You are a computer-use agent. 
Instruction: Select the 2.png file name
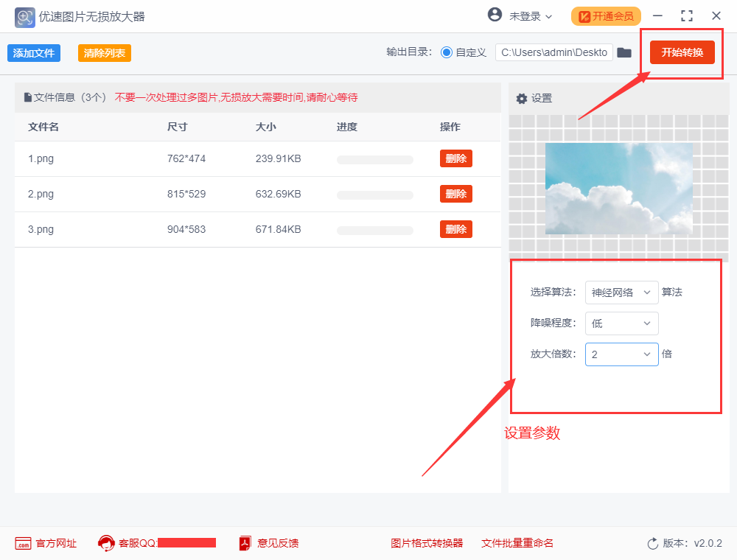(x=41, y=194)
